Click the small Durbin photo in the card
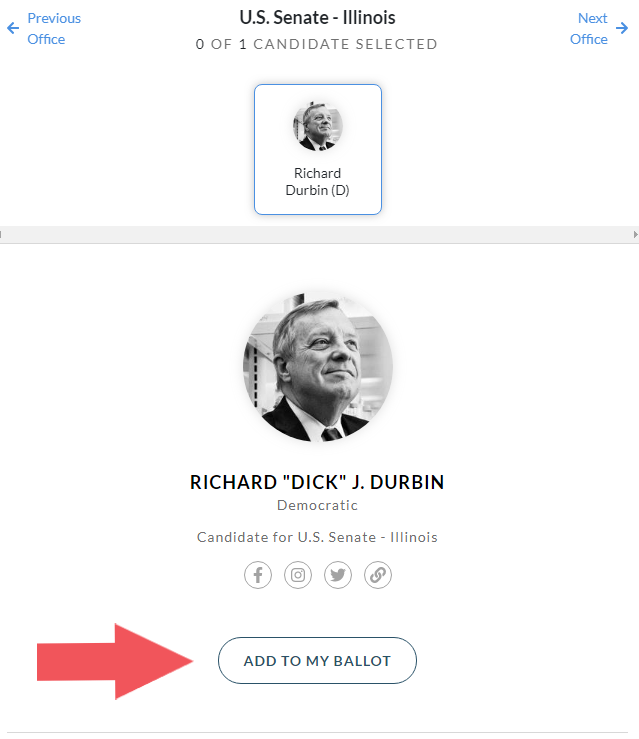The height and width of the screenshot is (739, 639). [x=318, y=126]
